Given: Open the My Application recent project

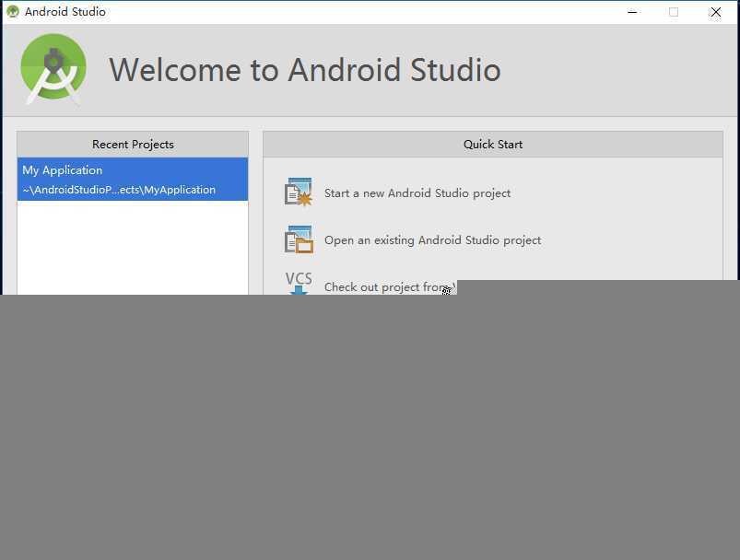Looking at the screenshot, I should [x=133, y=180].
